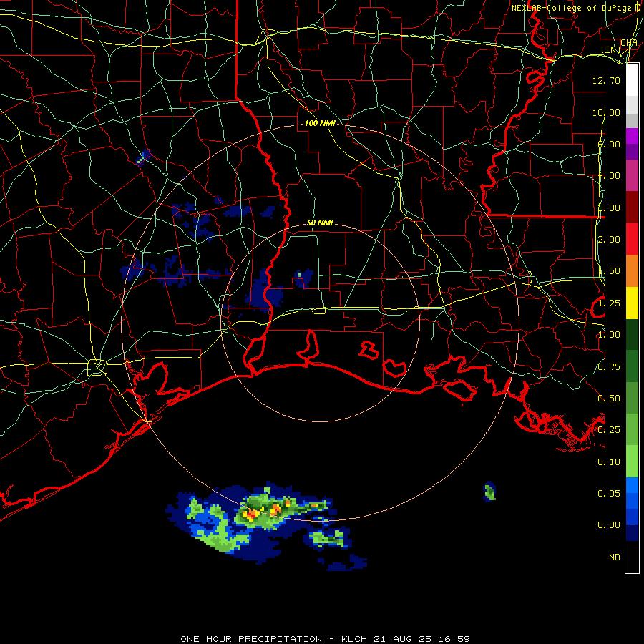Pick the magenta color scale swatch
The height and width of the screenshot is (644, 644).
tap(632, 136)
